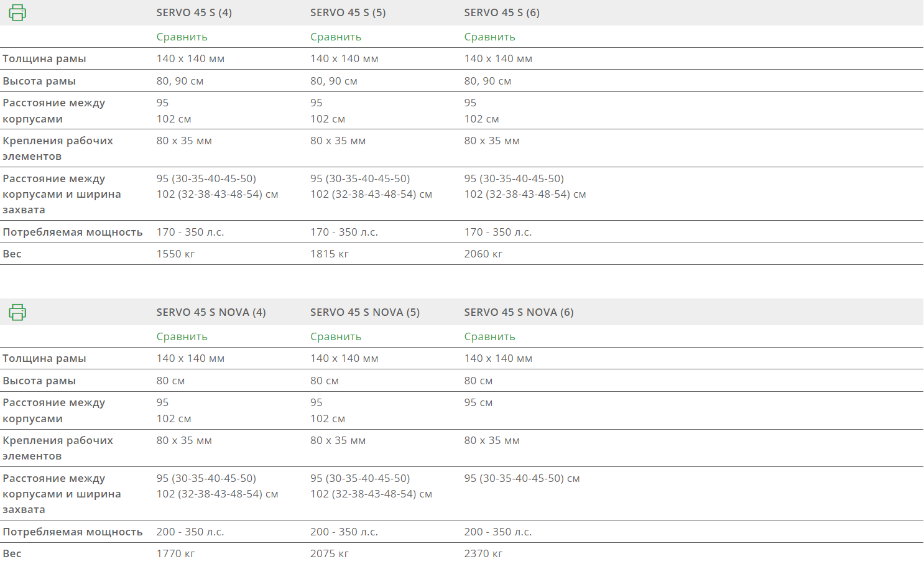The height and width of the screenshot is (564, 924).
Task: Click Высота рамы label in NOVA table
Action: (x=39, y=381)
